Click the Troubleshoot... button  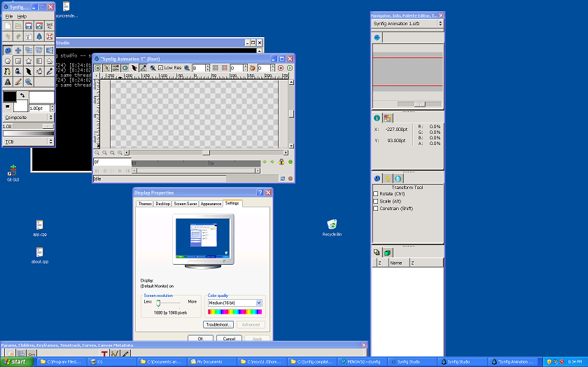(218, 325)
